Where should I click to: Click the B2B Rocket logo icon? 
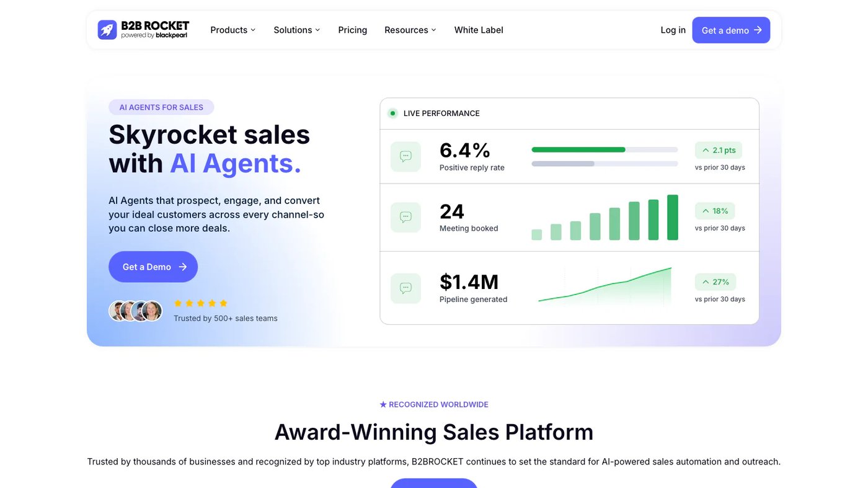[x=107, y=30]
